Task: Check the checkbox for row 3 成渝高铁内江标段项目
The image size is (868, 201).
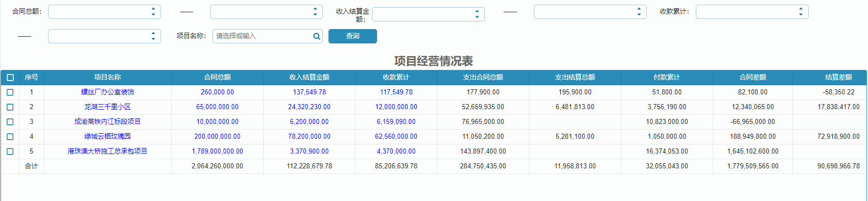Action: point(10,122)
